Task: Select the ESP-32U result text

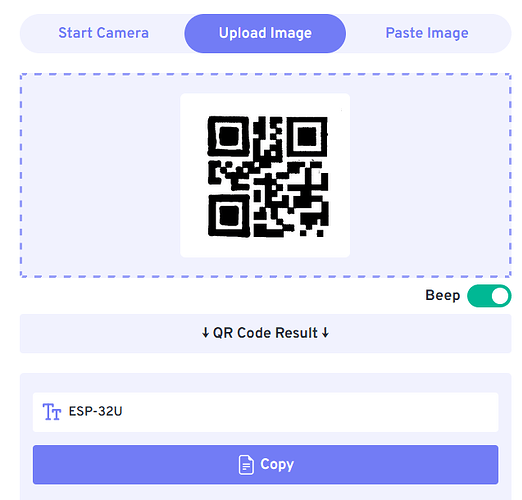Action: pyautogui.click(x=95, y=411)
